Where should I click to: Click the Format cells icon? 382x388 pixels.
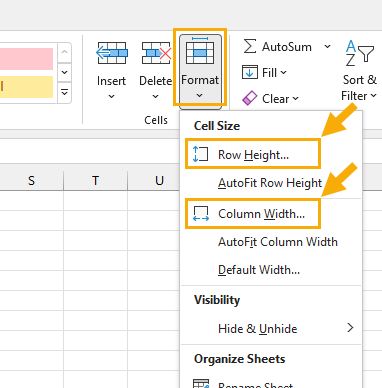[200, 51]
